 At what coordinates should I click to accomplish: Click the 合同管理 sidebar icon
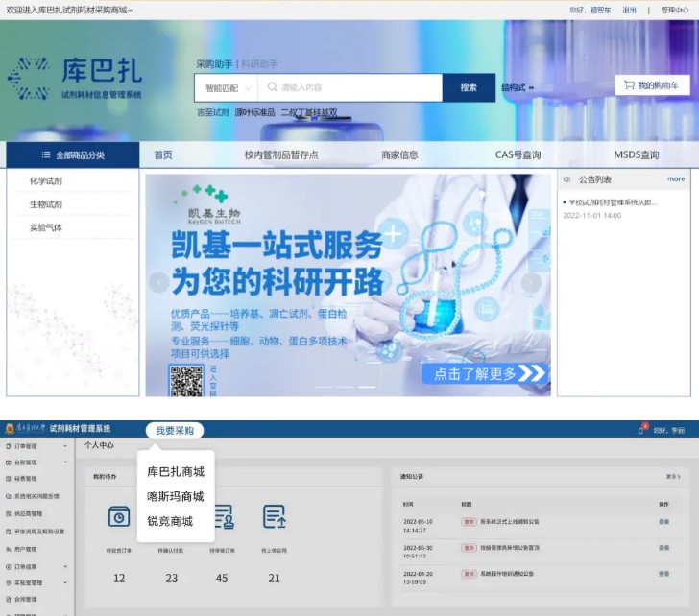click(x=8, y=599)
